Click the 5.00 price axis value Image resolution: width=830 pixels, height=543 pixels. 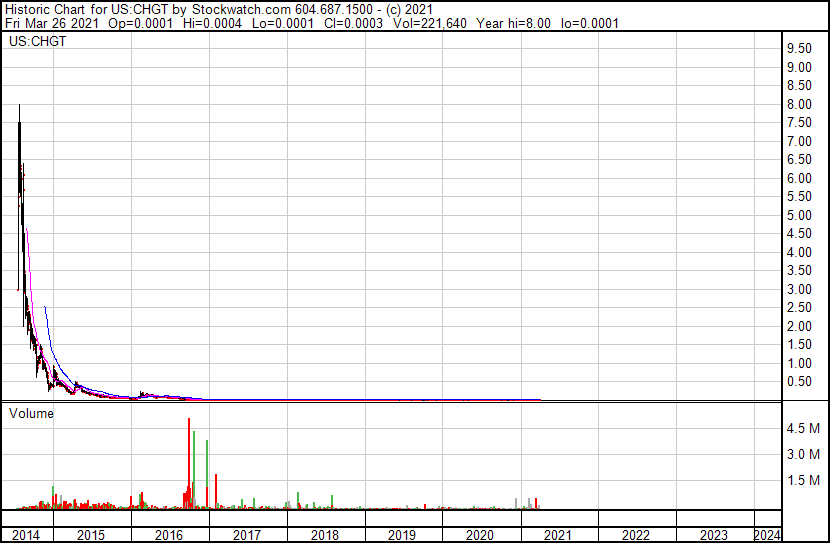(x=799, y=215)
